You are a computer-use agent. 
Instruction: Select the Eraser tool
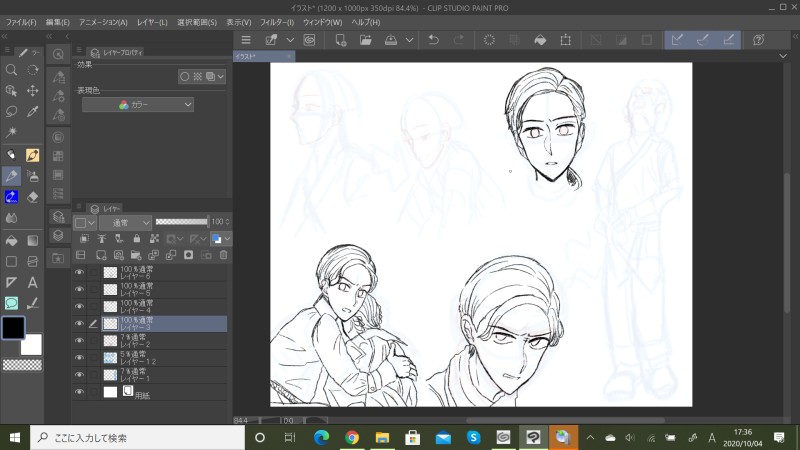tap(33, 196)
